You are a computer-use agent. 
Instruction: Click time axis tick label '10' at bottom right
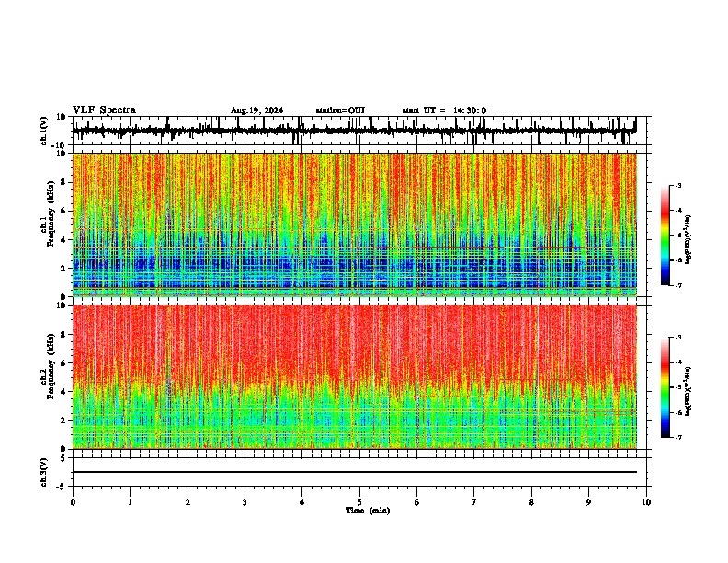(x=646, y=502)
